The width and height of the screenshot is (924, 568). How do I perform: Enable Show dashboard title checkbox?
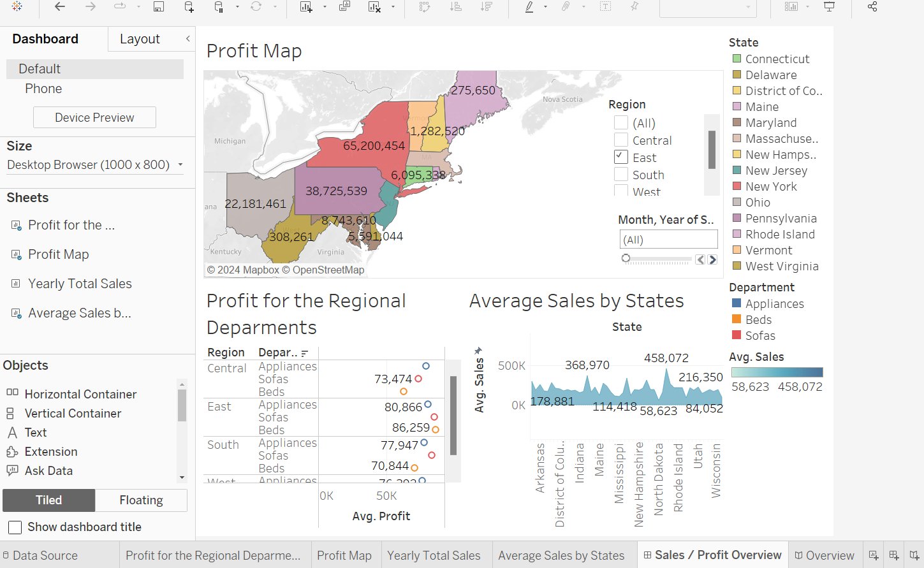(x=15, y=527)
